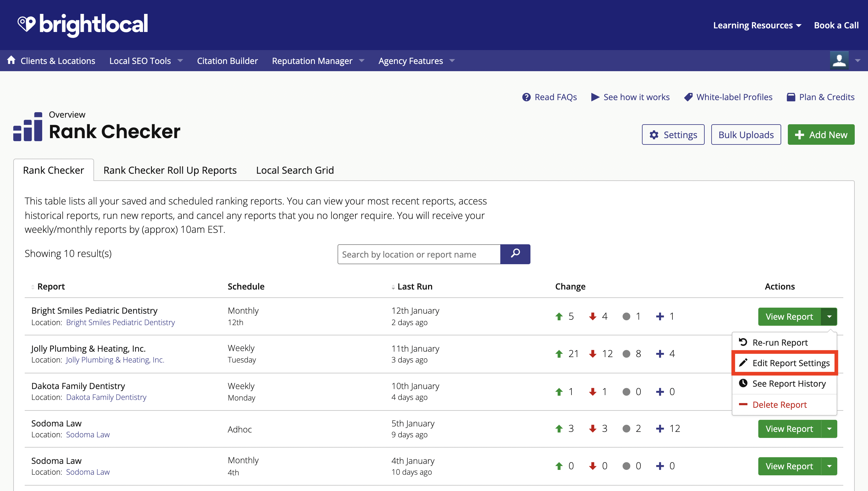Open the account dropdown arrow beside avatar
The width and height of the screenshot is (868, 491).
coord(857,61)
